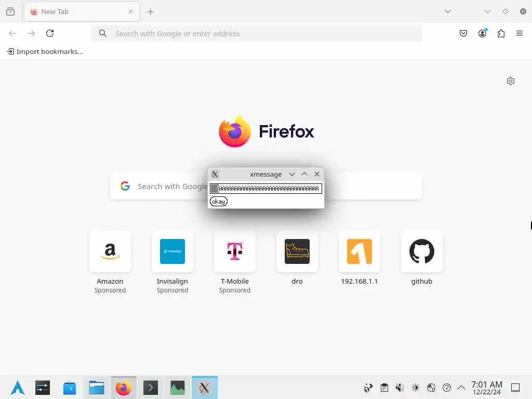Maximize Firefox window with diamond button

(506, 11)
